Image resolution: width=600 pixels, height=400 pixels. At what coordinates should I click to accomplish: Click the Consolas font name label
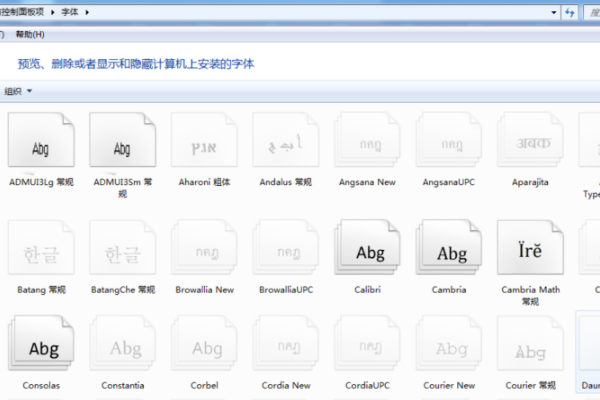[x=41, y=385]
